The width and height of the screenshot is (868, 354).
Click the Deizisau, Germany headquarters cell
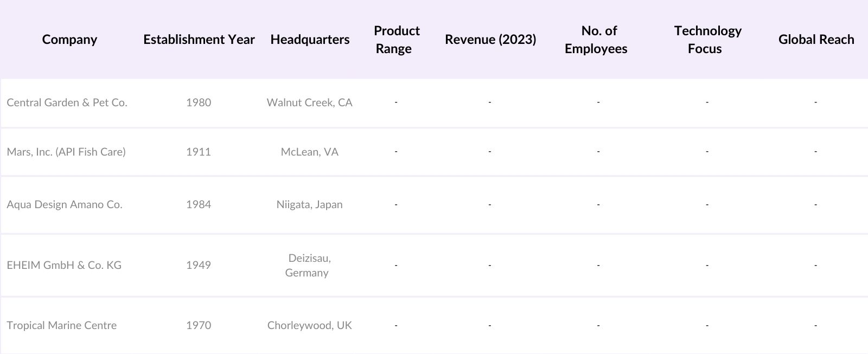[x=309, y=265]
